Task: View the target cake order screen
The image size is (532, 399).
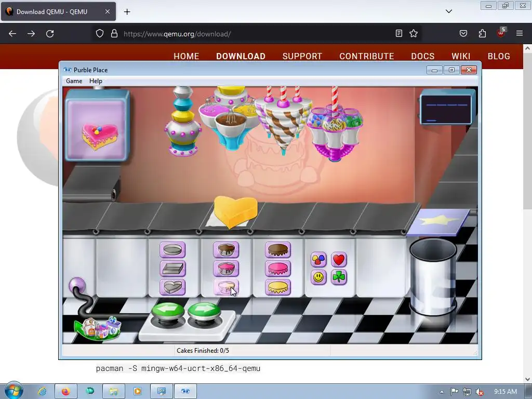Action: [98, 125]
